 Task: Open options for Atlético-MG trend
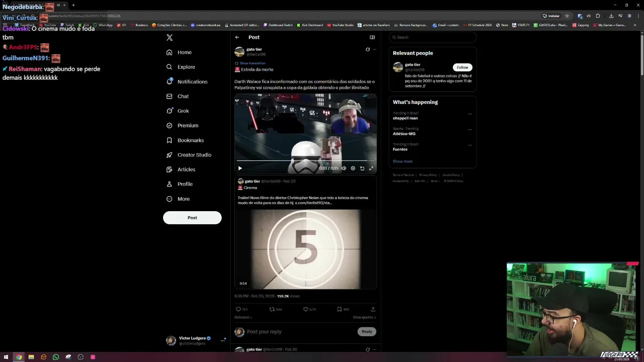point(470,130)
